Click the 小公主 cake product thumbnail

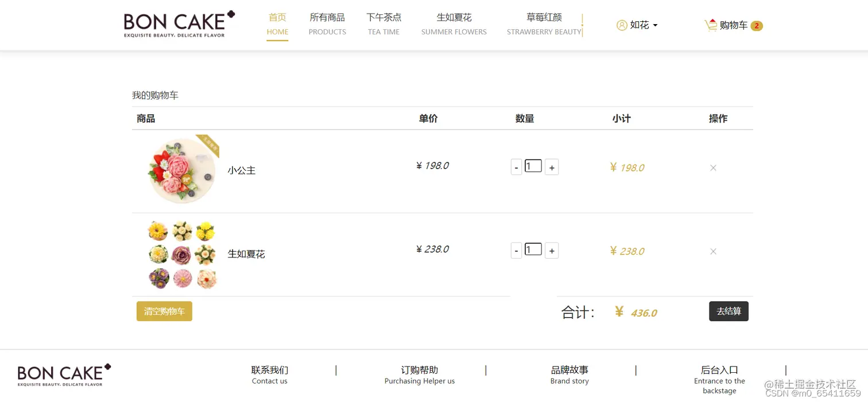click(x=181, y=170)
